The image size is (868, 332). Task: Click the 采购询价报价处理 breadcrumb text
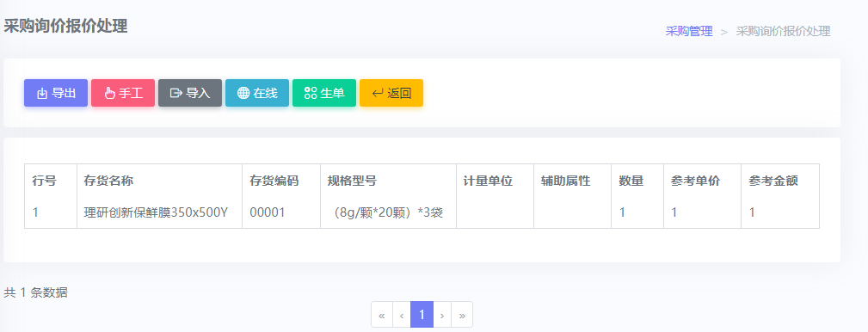[x=783, y=32]
